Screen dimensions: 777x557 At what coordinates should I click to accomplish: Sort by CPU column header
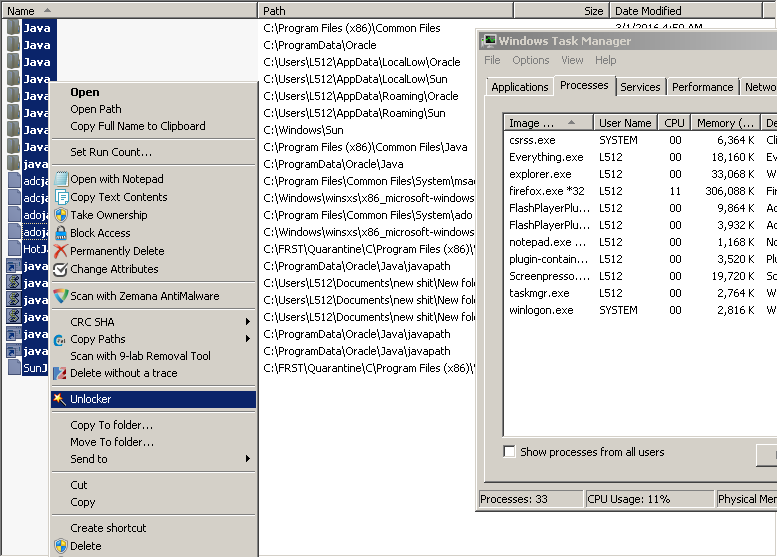click(x=674, y=122)
